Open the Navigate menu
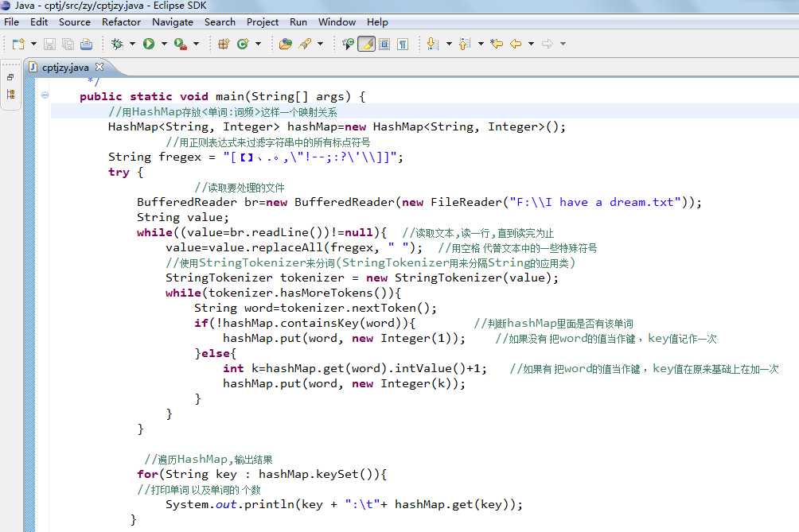Viewport: 799px width, 532px height. [172, 22]
